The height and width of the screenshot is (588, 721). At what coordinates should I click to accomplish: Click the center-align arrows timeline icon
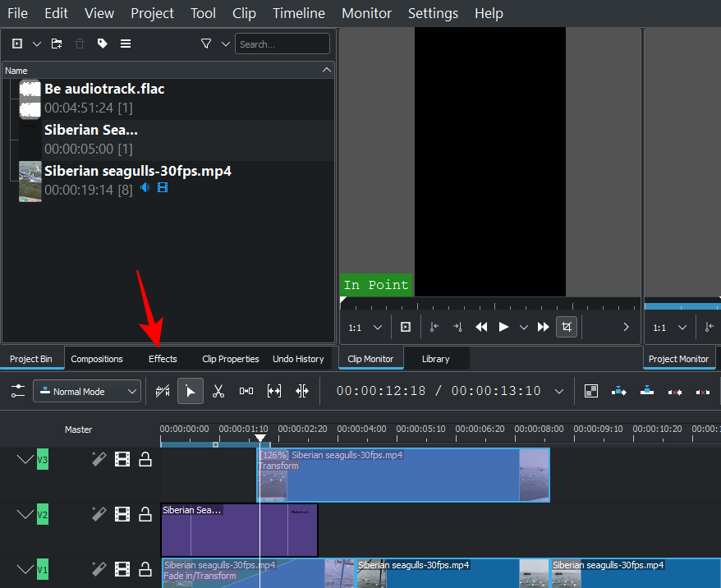coord(302,391)
